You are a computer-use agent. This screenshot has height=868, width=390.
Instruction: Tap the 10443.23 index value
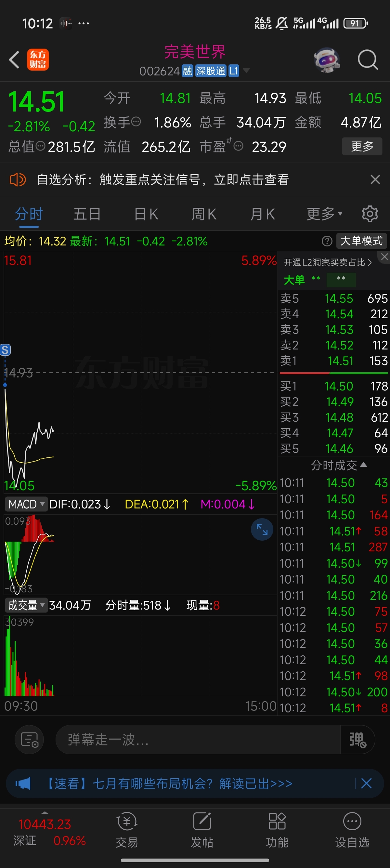pos(45,824)
